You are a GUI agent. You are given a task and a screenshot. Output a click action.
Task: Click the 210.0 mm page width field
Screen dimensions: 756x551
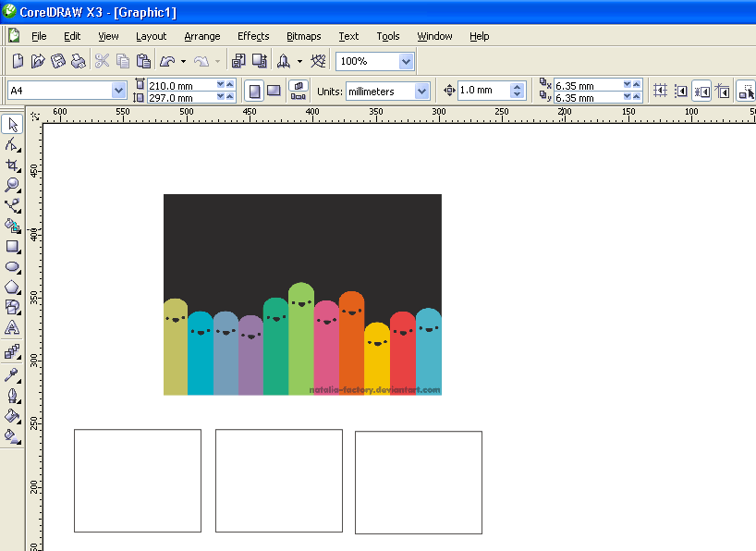[181, 85]
